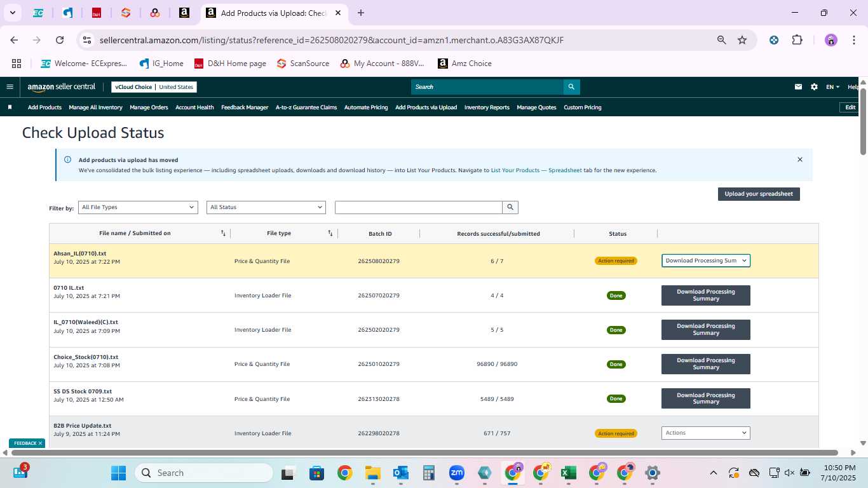Viewport: 868px width, 488px height.
Task: Open Welcome- ECExpress bookmark
Action: pyautogui.click(x=84, y=64)
